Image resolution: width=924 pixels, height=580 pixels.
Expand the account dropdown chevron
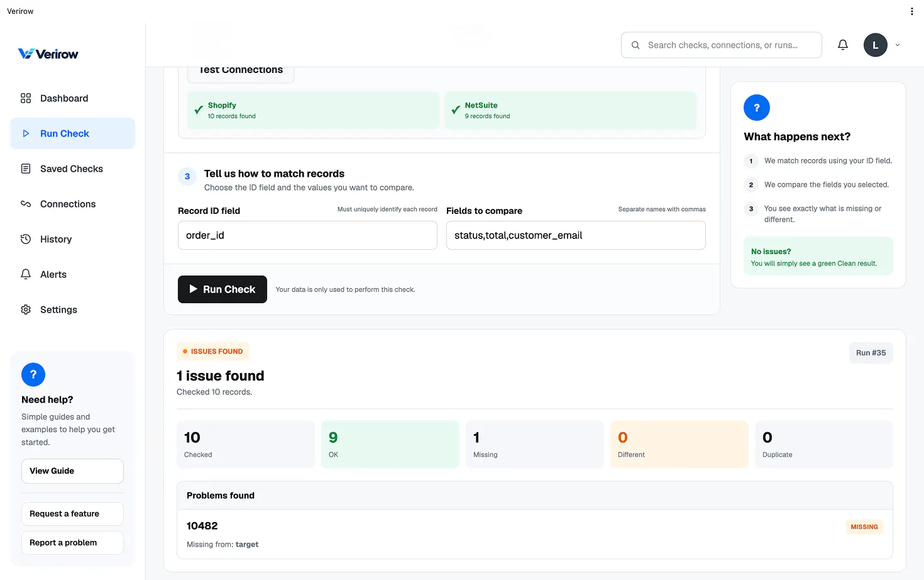898,45
